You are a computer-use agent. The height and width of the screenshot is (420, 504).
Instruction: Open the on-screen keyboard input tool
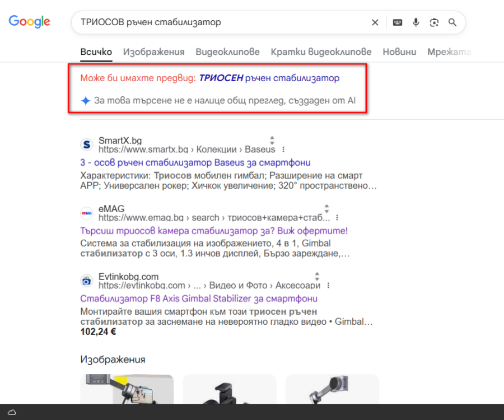pyautogui.click(x=397, y=22)
